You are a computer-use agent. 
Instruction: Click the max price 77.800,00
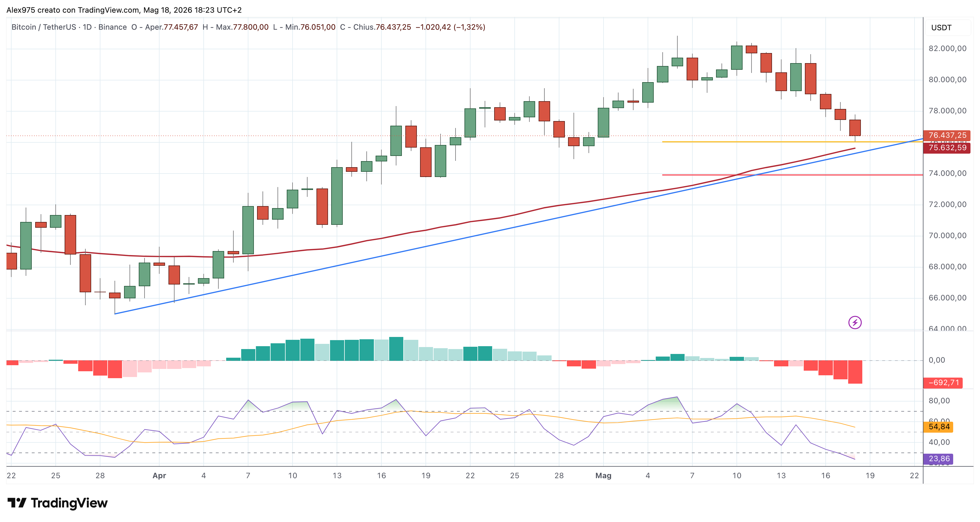pos(251,27)
